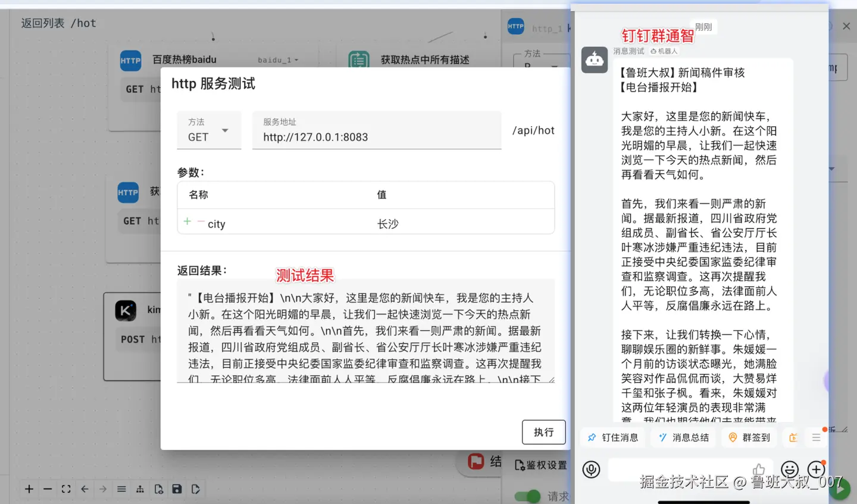Undo using the left arrow toolbar icon
857x504 pixels.
pos(85,489)
